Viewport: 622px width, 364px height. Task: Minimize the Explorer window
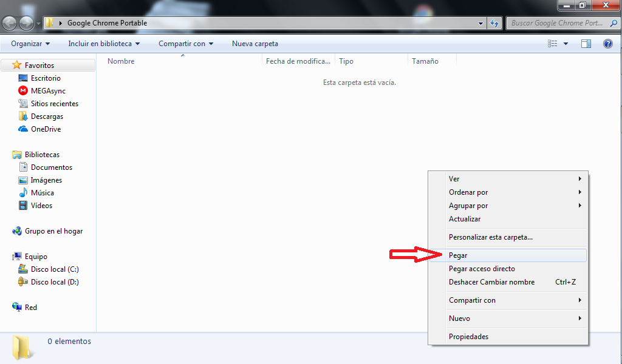point(567,5)
